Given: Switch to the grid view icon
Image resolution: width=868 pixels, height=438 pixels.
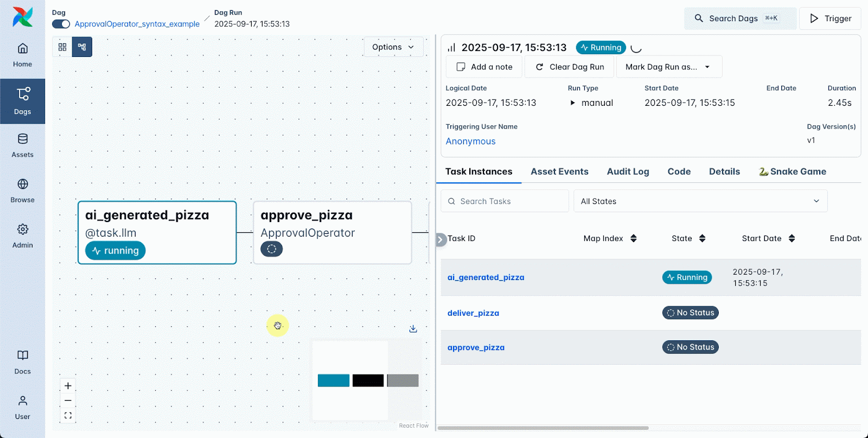Looking at the screenshot, I should 62,47.
